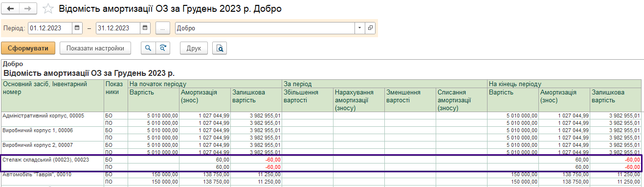Focus the start date field 01.12.2023
Screen dimensions: 644x187
(x=50, y=28)
